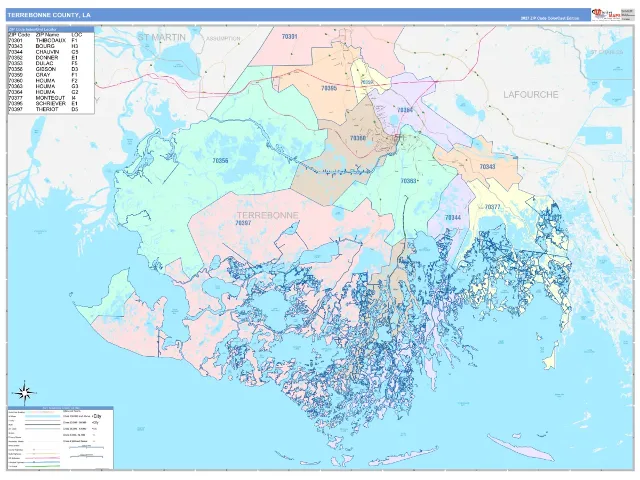Click the THERIOT row in the ZIP index

43,109
